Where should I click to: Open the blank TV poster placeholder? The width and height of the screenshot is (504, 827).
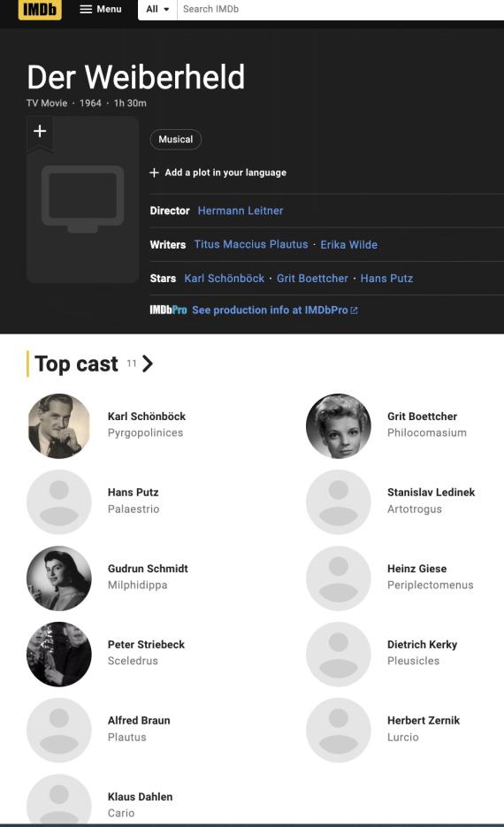click(x=83, y=199)
